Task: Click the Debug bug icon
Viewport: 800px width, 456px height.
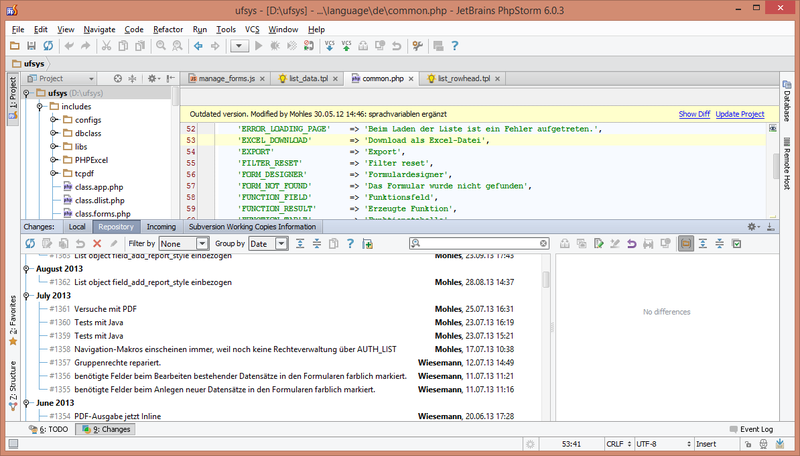Action: 275,46
